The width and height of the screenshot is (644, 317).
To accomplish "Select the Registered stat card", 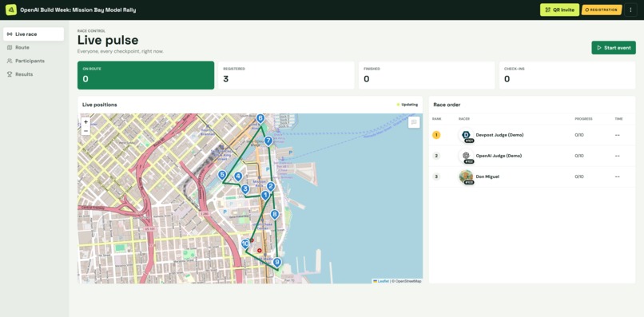I will (286, 75).
